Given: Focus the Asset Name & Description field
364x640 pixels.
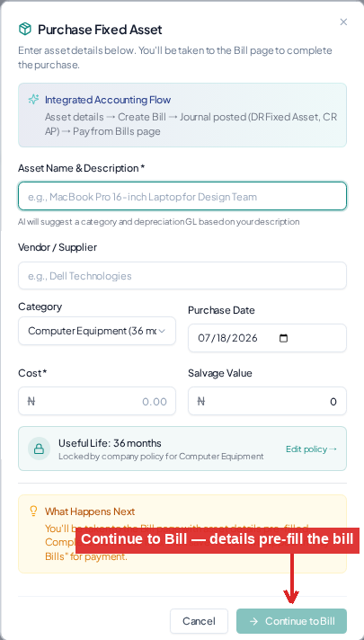Looking at the screenshot, I should click(x=182, y=196).
